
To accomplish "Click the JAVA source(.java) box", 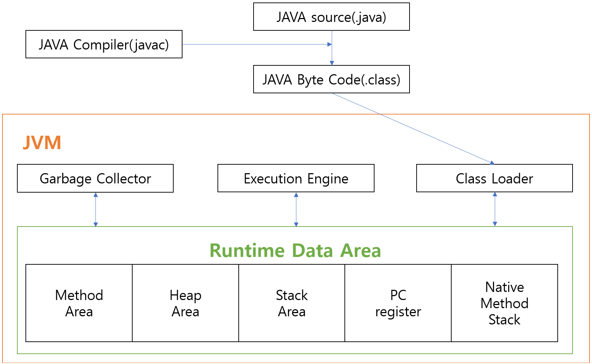I will (331, 17).
